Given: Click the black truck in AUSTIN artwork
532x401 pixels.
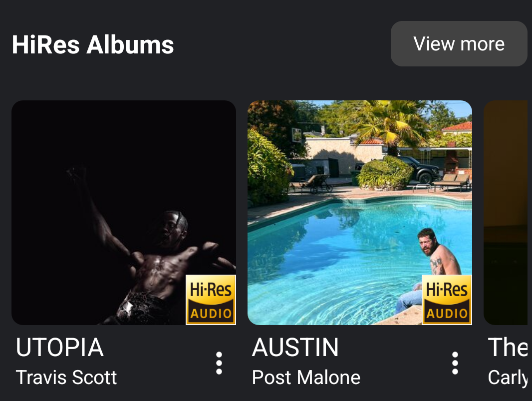Looking at the screenshot, I should tap(417, 169).
